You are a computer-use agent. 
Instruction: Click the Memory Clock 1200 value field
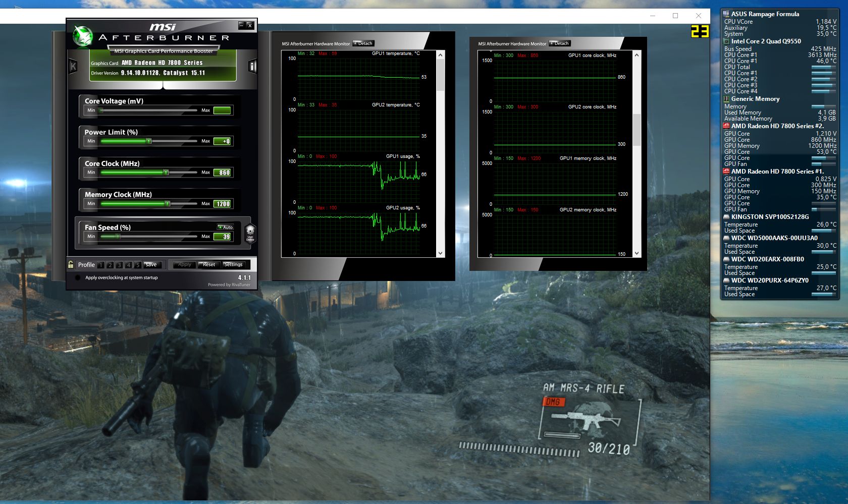point(222,204)
